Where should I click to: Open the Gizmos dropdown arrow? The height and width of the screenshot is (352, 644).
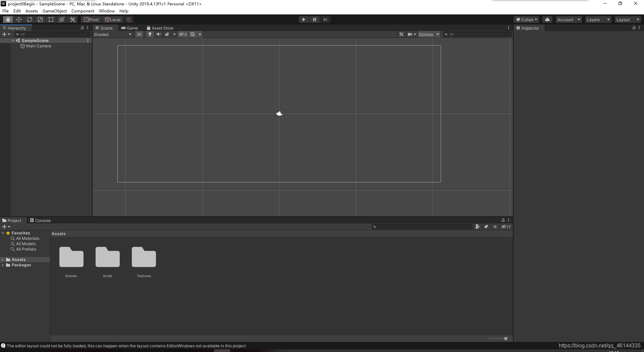coord(438,34)
